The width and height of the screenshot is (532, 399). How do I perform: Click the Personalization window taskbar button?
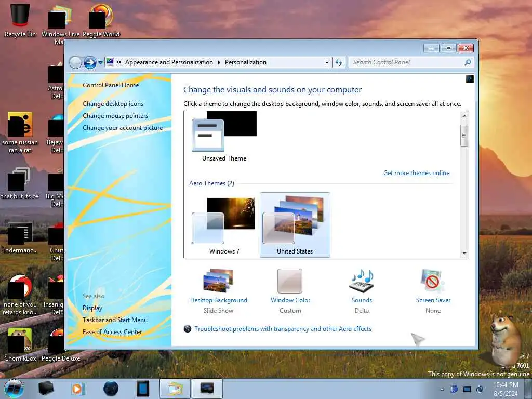coord(207,389)
